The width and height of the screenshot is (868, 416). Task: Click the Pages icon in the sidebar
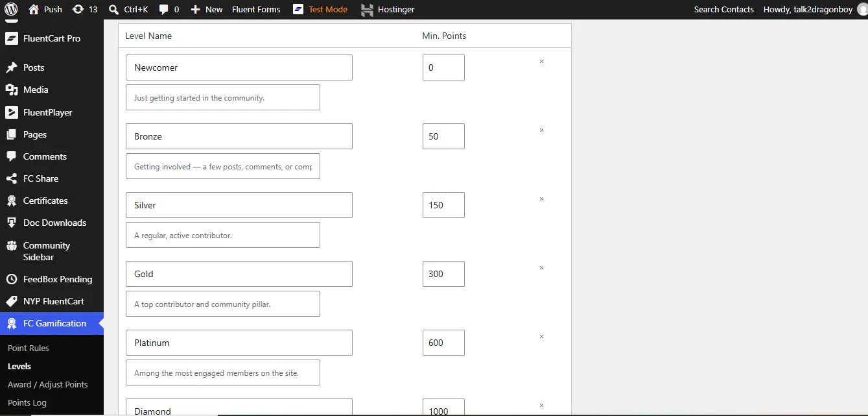tap(11, 134)
